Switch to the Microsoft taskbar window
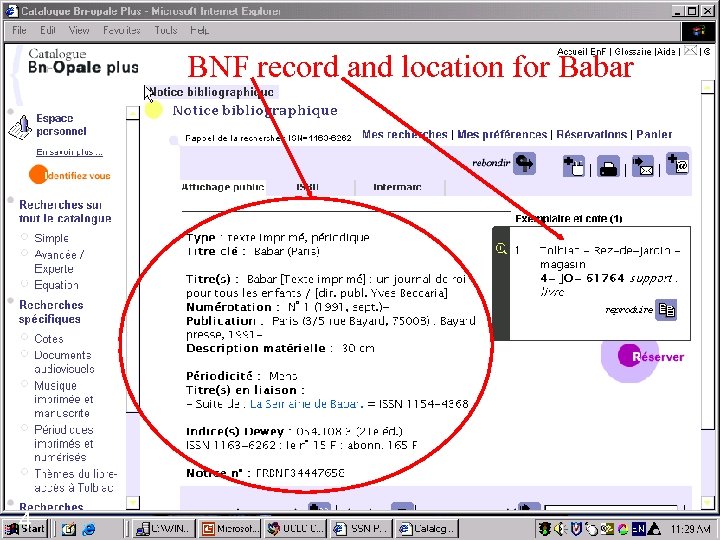Screen dimensions: 720x540 230,529
